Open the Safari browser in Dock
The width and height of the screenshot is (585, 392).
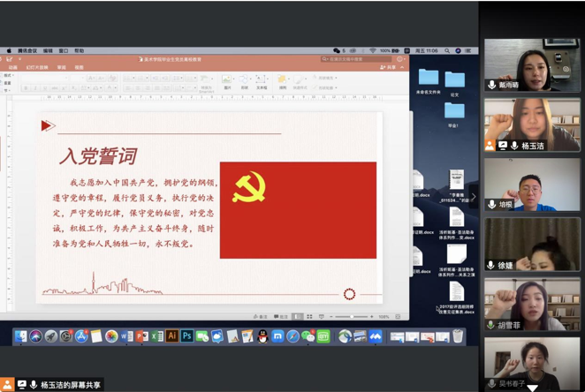click(292, 336)
